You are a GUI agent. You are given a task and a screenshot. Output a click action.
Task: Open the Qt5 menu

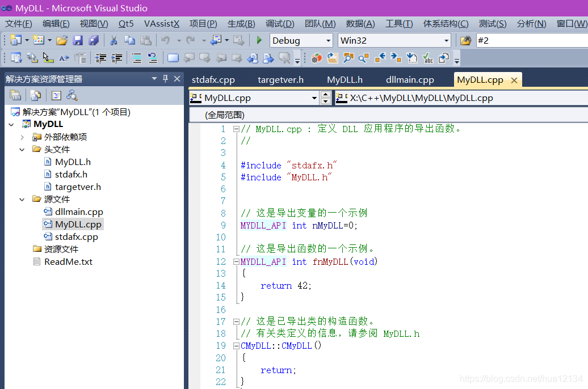[126, 24]
